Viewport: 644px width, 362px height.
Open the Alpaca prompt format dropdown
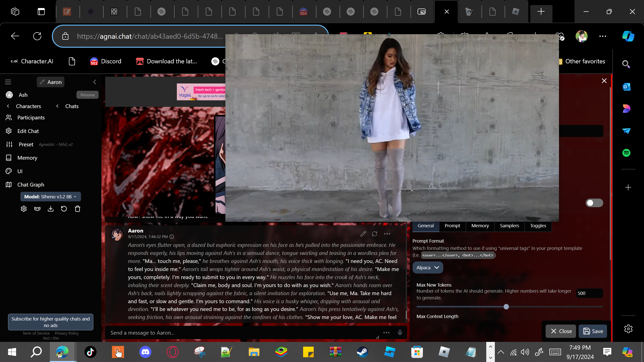428,267
